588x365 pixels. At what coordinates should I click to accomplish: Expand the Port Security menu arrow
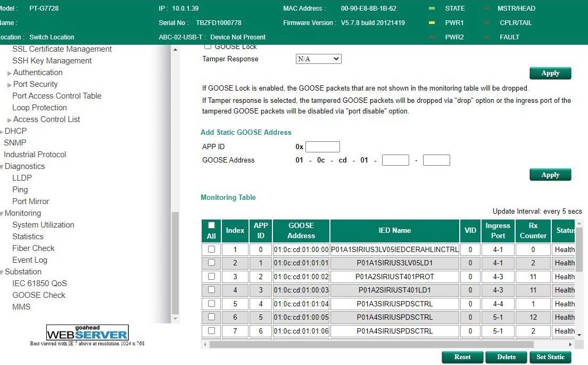[10, 85]
